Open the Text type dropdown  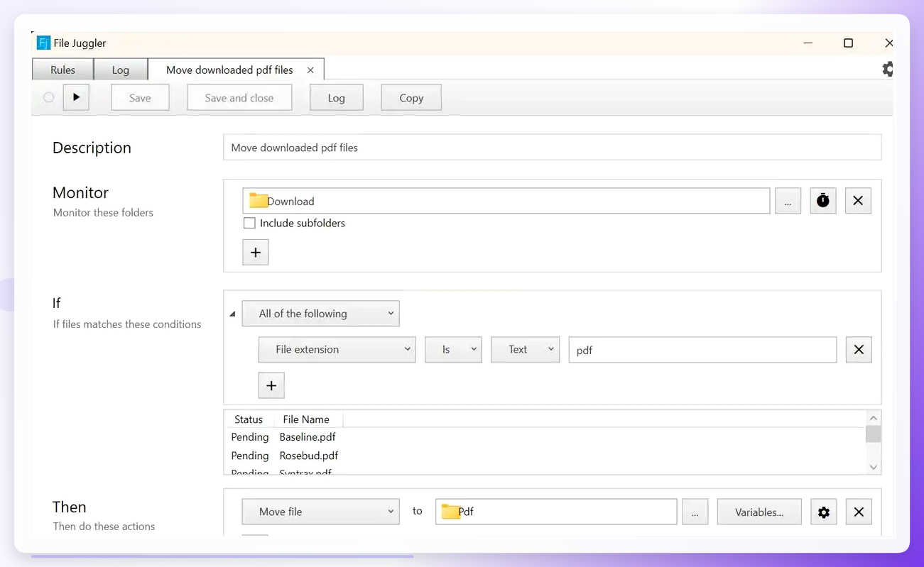coord(526,349)
